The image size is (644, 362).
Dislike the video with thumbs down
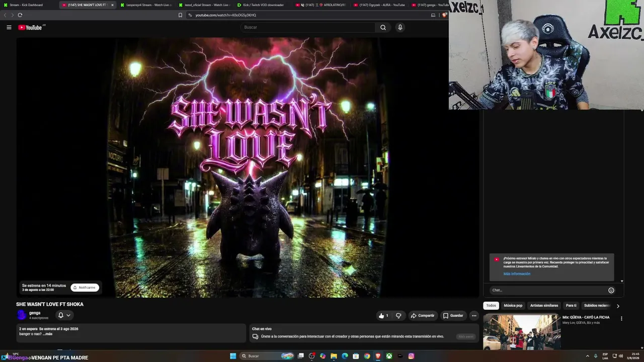[x=398, y=316]
